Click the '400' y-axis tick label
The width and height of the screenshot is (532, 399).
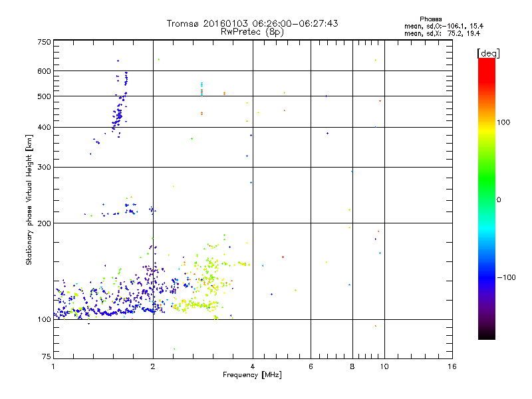(x=44, y=128)
